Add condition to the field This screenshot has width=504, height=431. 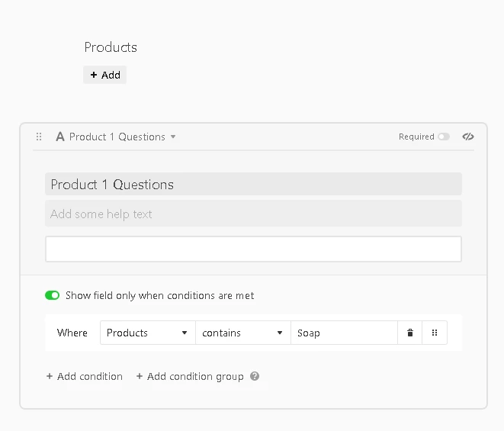point(85,376)
